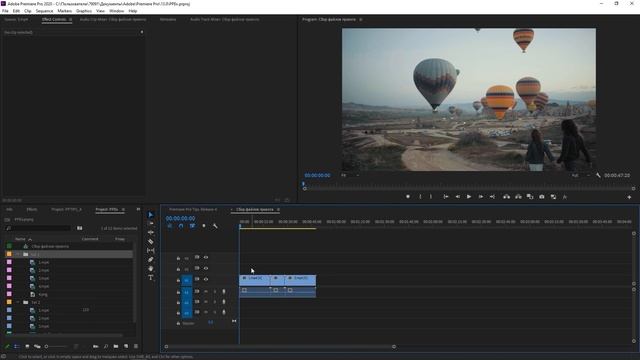Switch to Audio Clip Mixer tab
The width and height of the screenshot is (640, 360).
[x=113, y=19]
